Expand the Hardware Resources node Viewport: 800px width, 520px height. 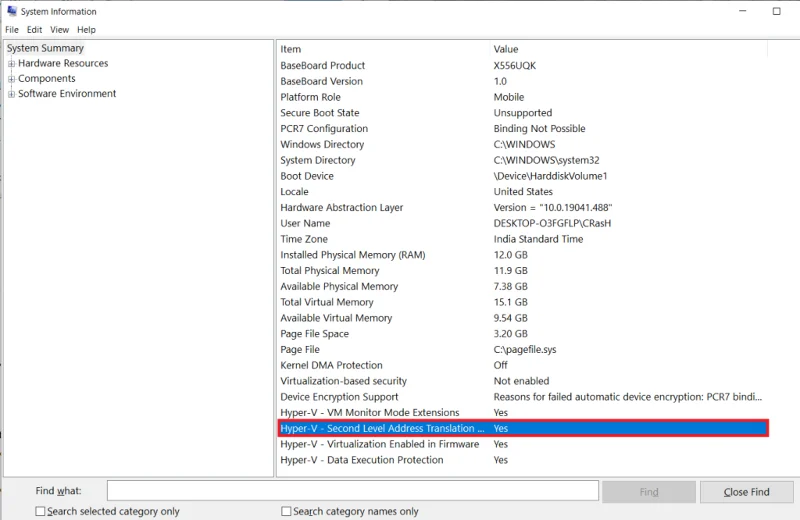tap(11, 64)
